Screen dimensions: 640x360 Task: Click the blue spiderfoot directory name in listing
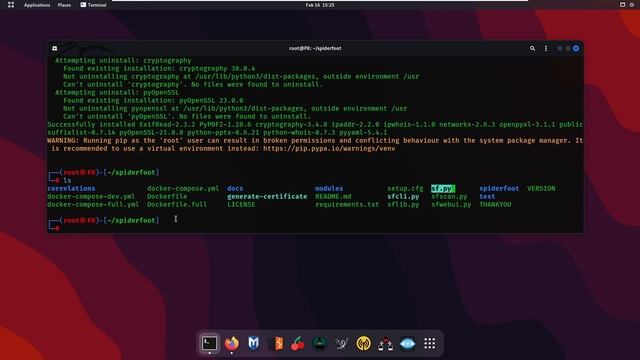click(499, 189)
